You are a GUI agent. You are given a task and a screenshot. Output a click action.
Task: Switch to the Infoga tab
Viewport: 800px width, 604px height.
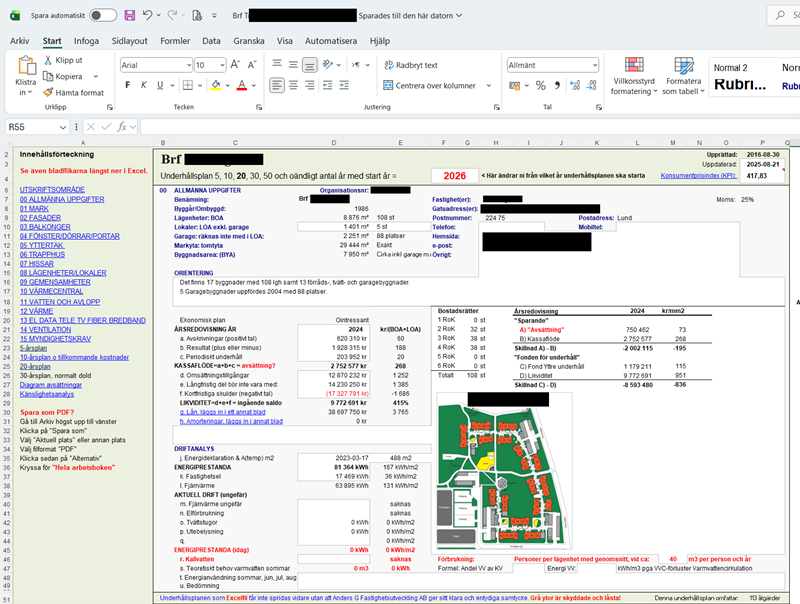[86, 41]
